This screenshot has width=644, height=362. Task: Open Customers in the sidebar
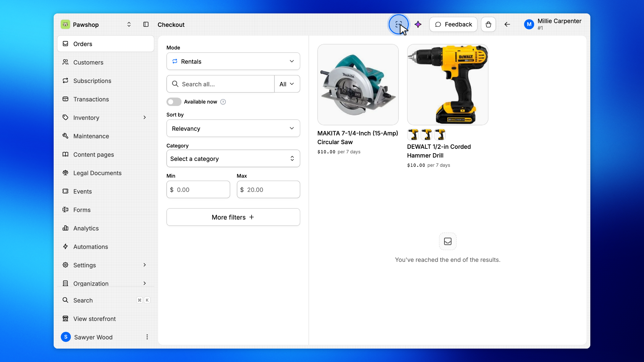[105, 62]
